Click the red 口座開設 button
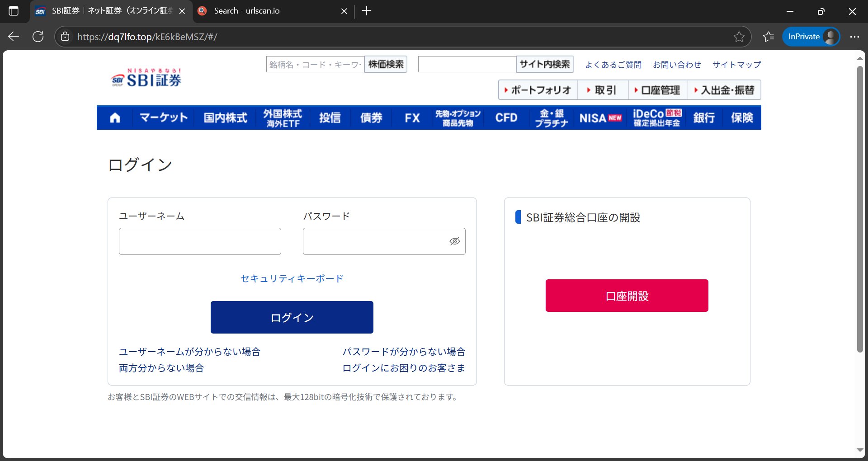This screenshot has height=461, width=868. 627,296
